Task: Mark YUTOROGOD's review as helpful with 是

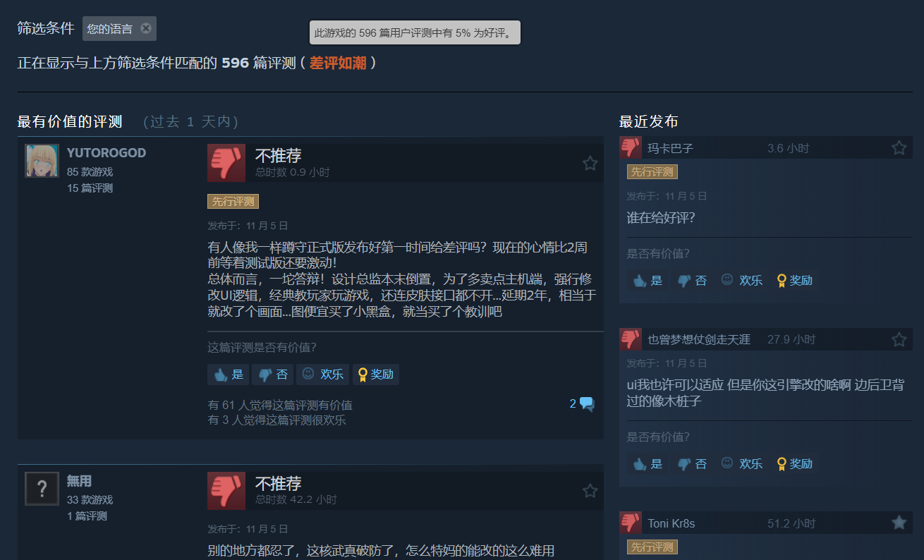Action: 228,375
